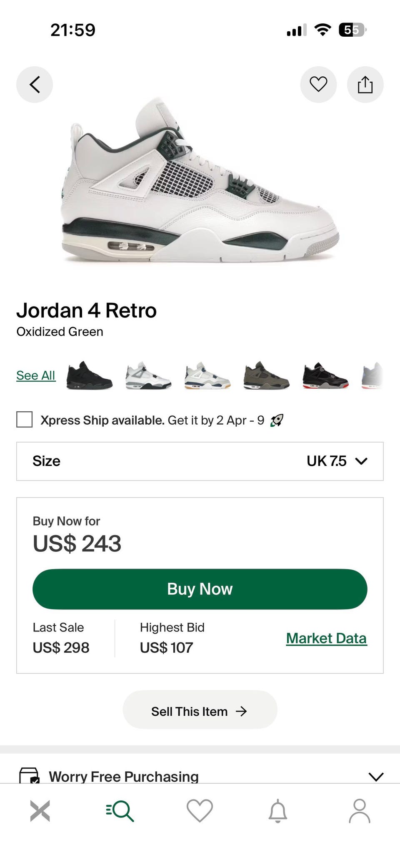The height and width of the screenshot is (868, 400).
Task: Click the rocket icon beside Xpress Ship
Action: [277, 420]
